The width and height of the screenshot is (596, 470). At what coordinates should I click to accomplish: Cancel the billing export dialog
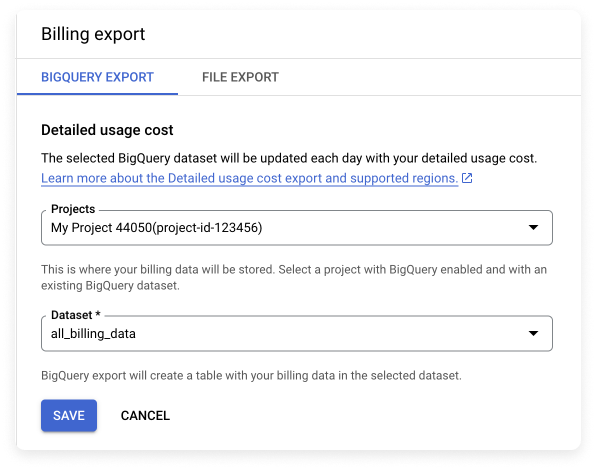coord(145,415)
